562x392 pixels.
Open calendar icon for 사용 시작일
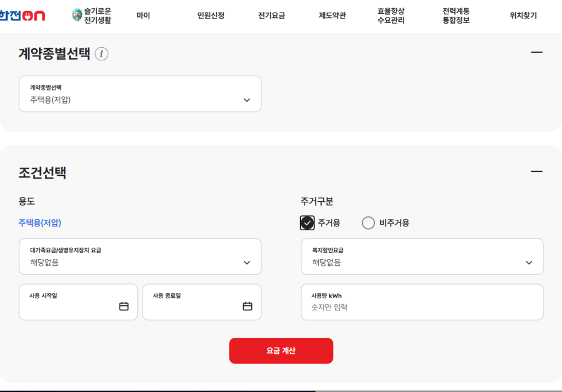pyautogui.click(x=123, y=306)
